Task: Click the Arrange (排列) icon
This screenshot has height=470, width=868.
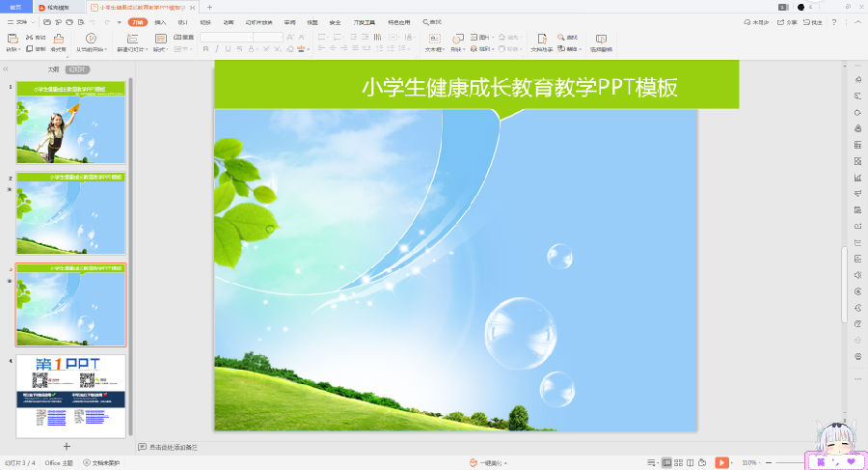Action: [474, 49]
